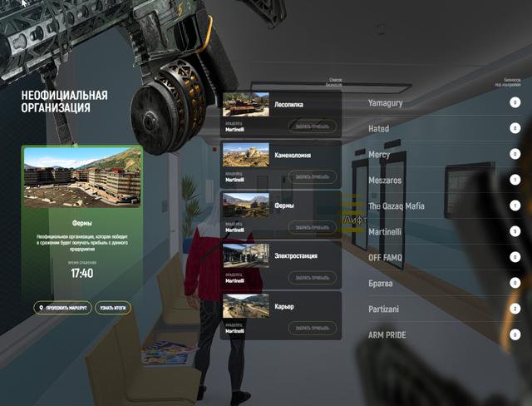The height and width of the screenshot is (406, 532).
Task: Click the Yamagury organization row
Action: pos(445,102)
